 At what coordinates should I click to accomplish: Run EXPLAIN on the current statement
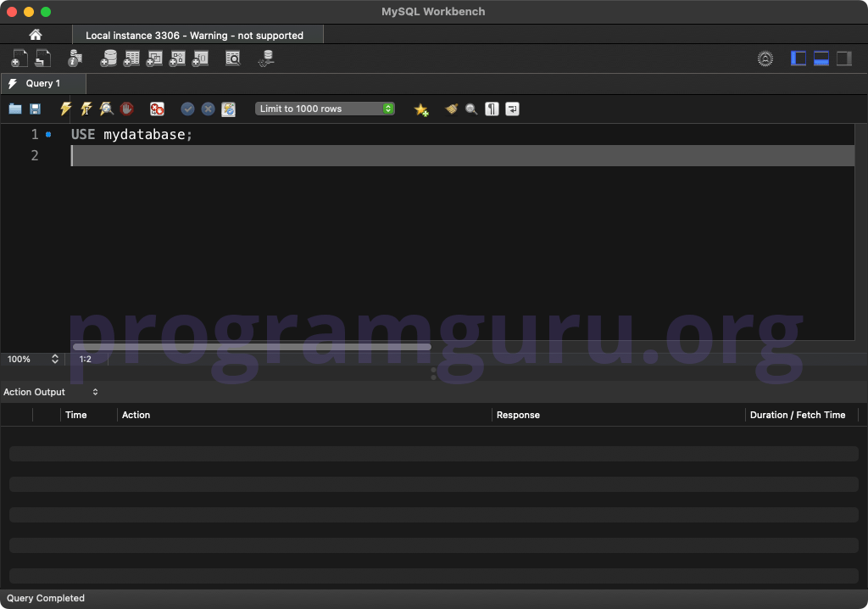pyautogui.click(x=106, y=109)
